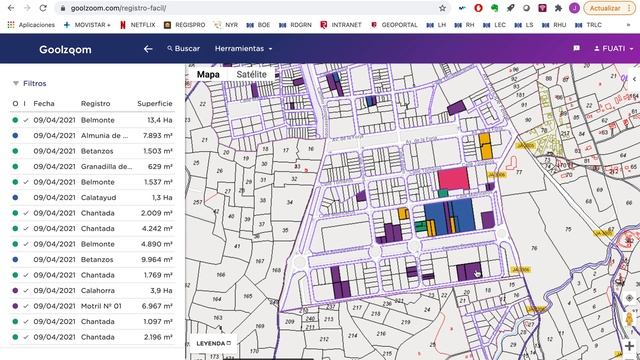The height and width of the screenshot is (360, 640).
Task: Click the Goolzoom logo
Action: (x=65, y=49)
